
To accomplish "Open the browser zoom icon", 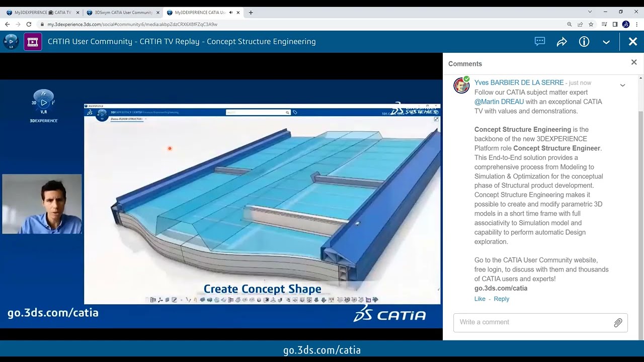I will click(x=570, y=24).
